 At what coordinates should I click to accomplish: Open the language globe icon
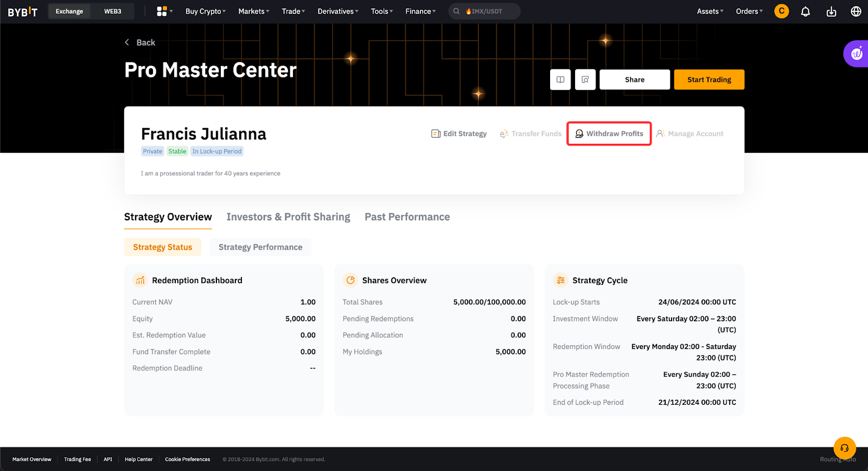pos(856,11)
